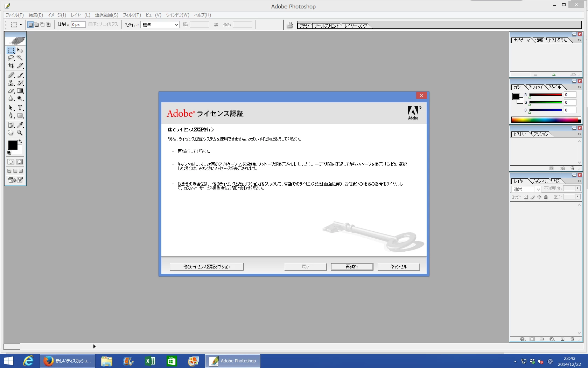Viewport: 588px width, 368px height.
Task: Click new snapshot camera icon in History panel
Action: coord(562,168)
